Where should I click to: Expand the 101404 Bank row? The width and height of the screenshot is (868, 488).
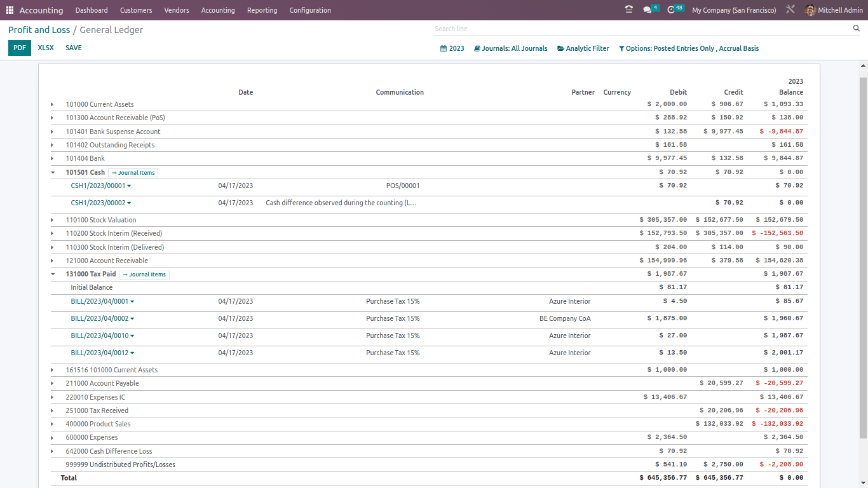point(52,158)
